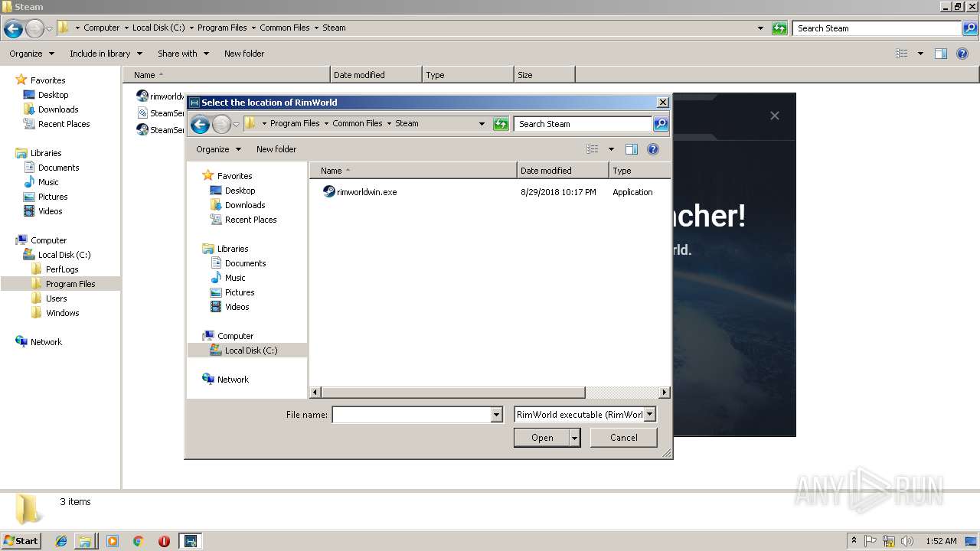Open help from the dialog toolbar
Image resolution: width=980 pixels, height=551 pixels.
653,149
